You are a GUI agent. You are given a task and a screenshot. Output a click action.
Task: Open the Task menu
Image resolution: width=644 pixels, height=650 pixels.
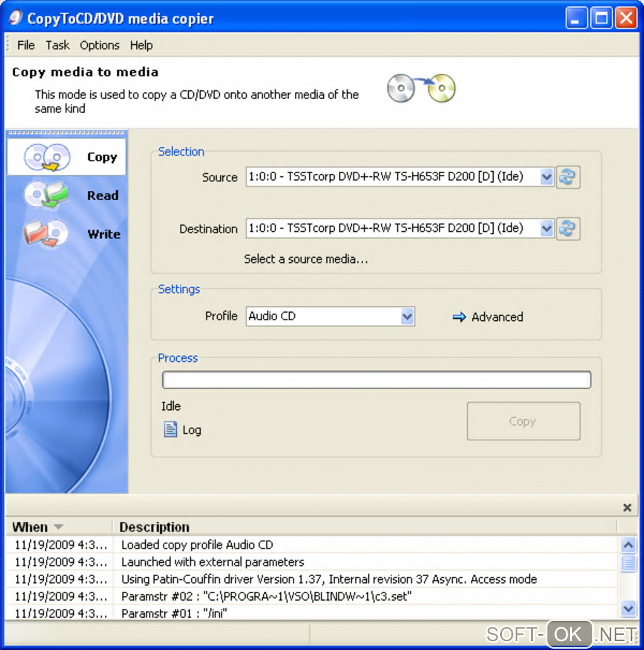57,45
